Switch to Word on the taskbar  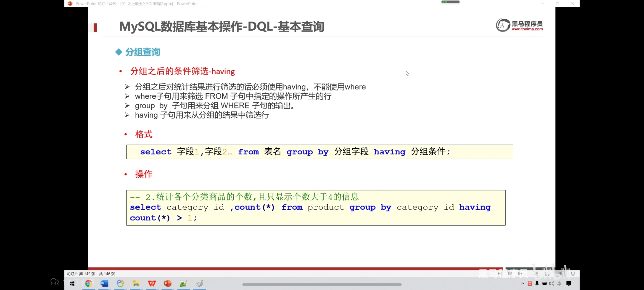(104, 284)
